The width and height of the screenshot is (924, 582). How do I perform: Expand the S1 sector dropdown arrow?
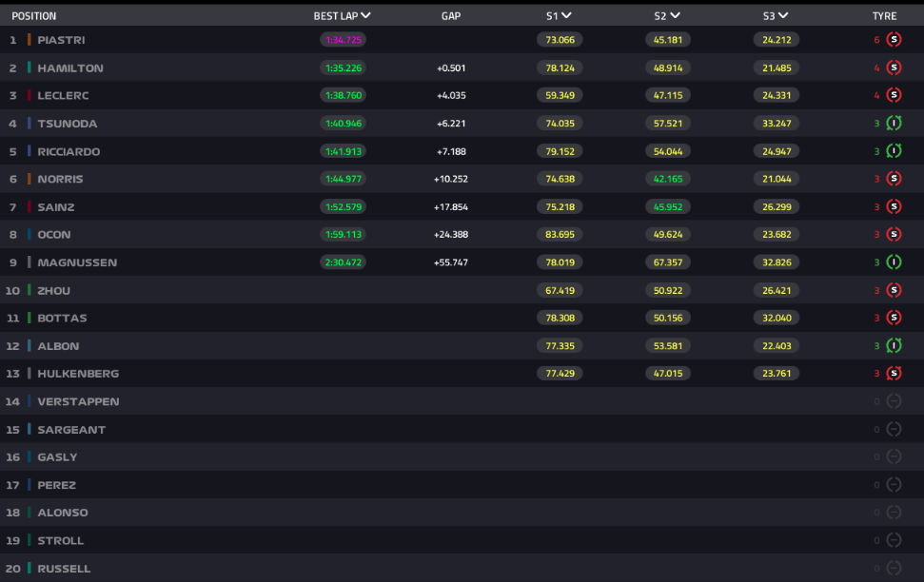(x=566, y=16)
